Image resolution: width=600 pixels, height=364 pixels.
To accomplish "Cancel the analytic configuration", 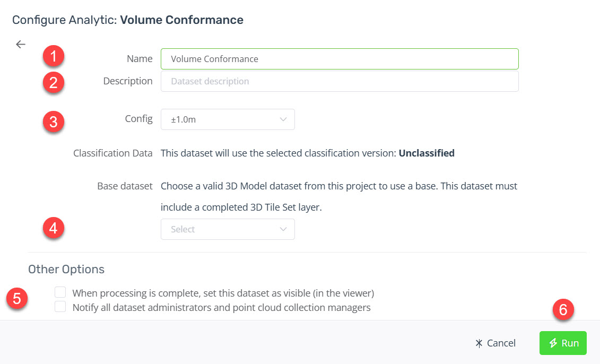I will 495,343.
